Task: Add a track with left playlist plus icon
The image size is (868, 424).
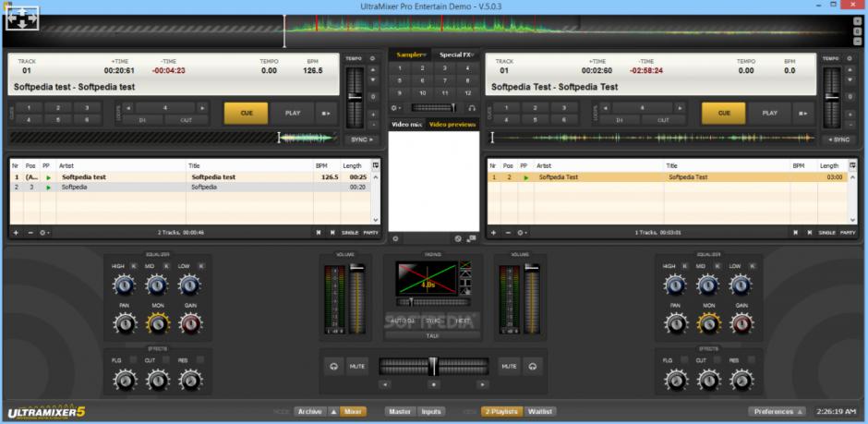Action: [16, 233]
